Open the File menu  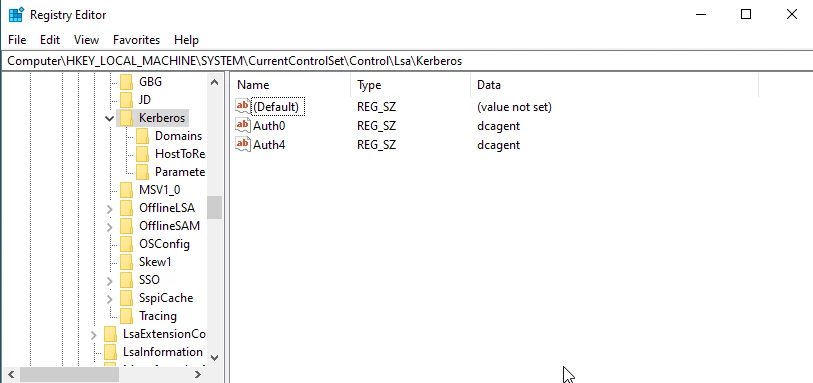point(17,40)
